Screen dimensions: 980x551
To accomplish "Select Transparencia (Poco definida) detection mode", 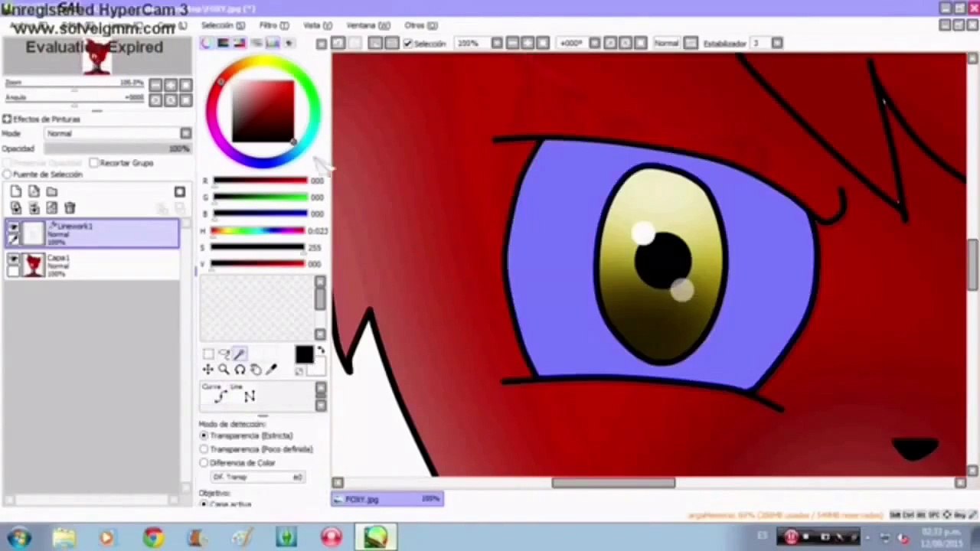I will coord(204,449).
